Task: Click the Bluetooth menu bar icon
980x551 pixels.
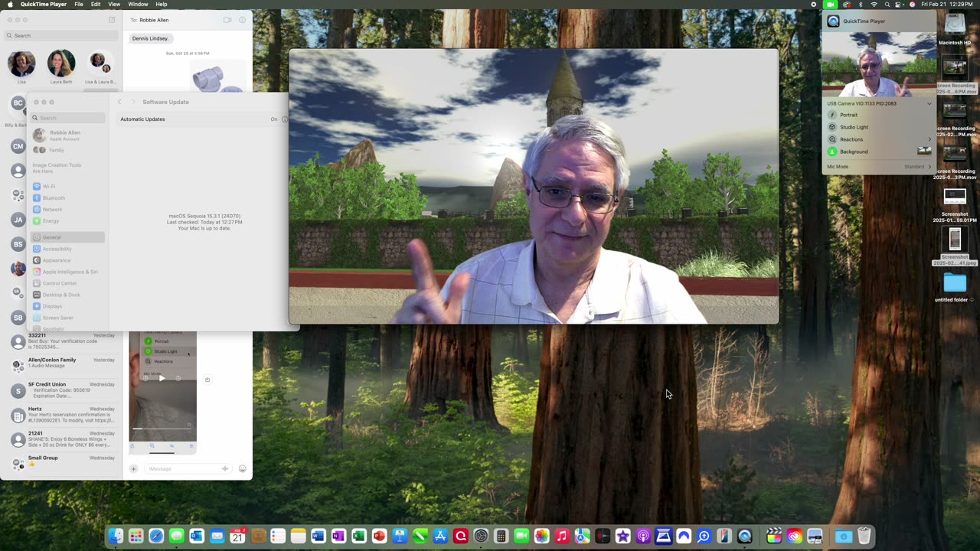Action: 859,5
